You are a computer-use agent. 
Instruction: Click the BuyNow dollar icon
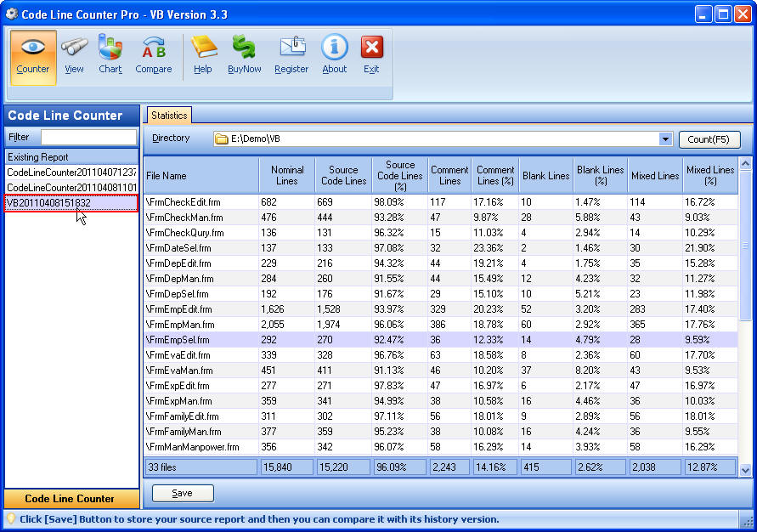[245, 55]
